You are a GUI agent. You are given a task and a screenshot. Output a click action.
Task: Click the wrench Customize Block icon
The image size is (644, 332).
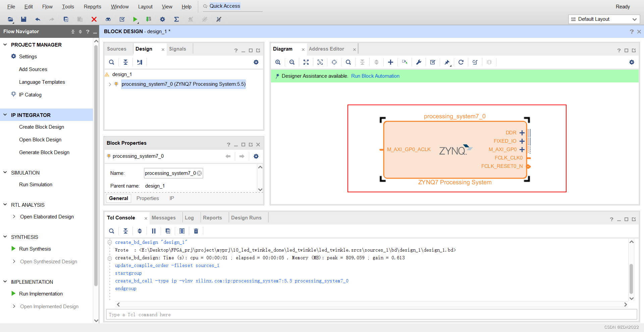[x=419, y=62]
